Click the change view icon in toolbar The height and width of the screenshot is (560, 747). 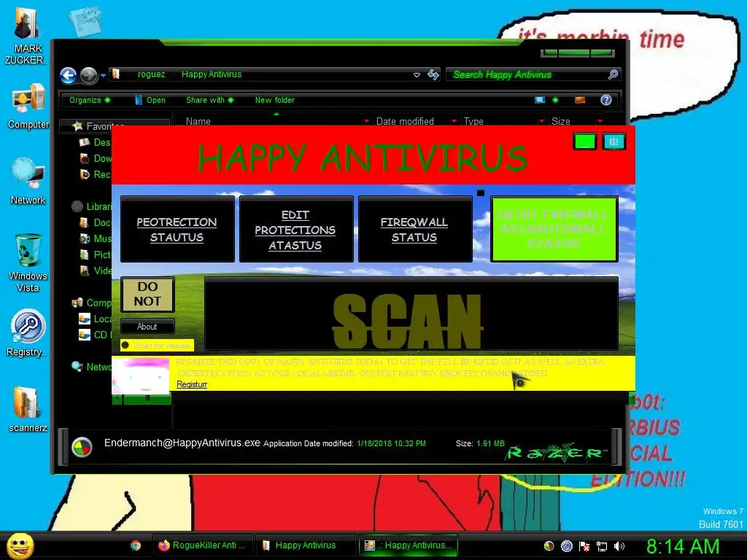540,100
